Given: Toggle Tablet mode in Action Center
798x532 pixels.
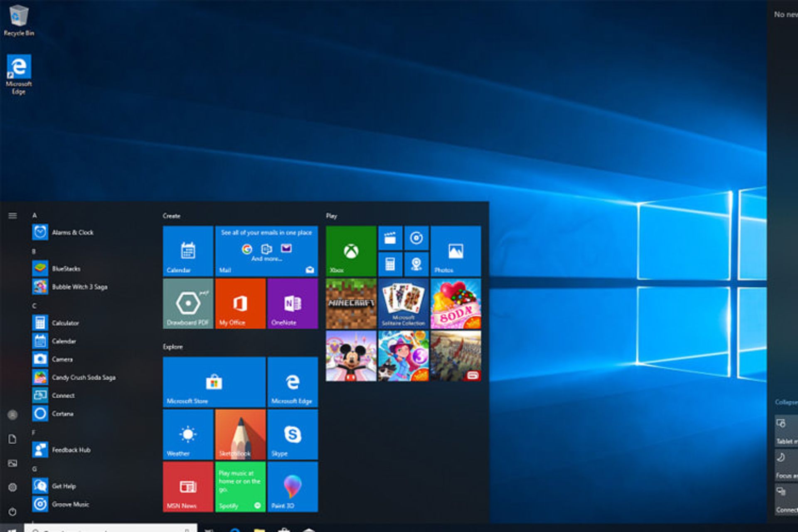Looking at the screenshot, I should point(786,431).
